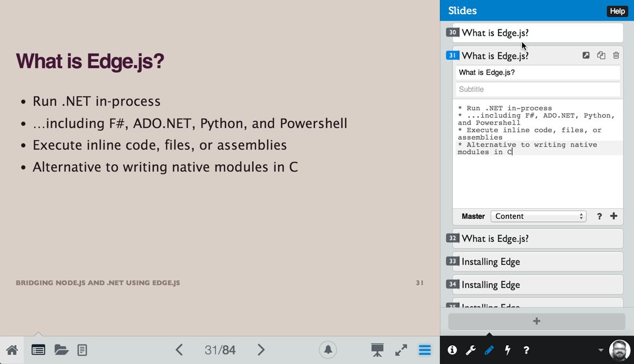
Task: Click the Help button in Slides header
Action: (617, 11)
